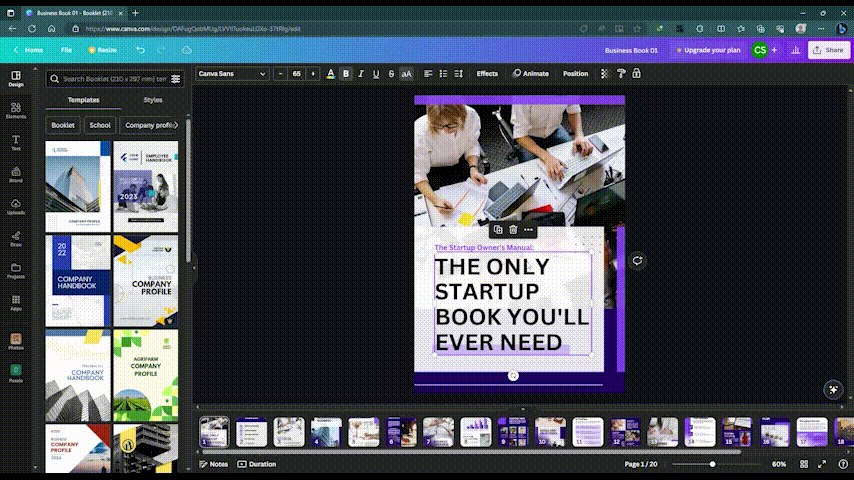Collapse the templates side panel
854x480 pixels.
(x=194, y=268)
